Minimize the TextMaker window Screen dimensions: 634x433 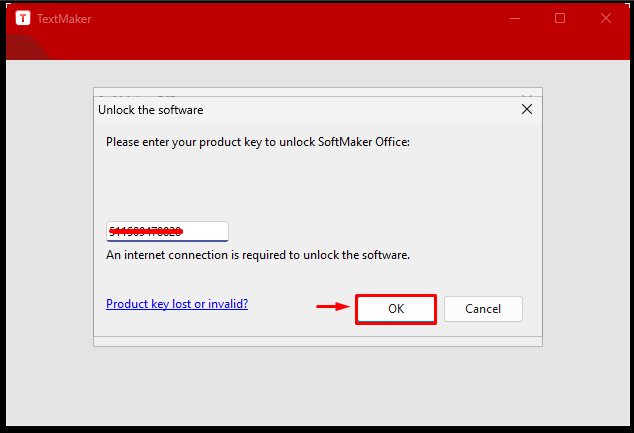[515, 18]
